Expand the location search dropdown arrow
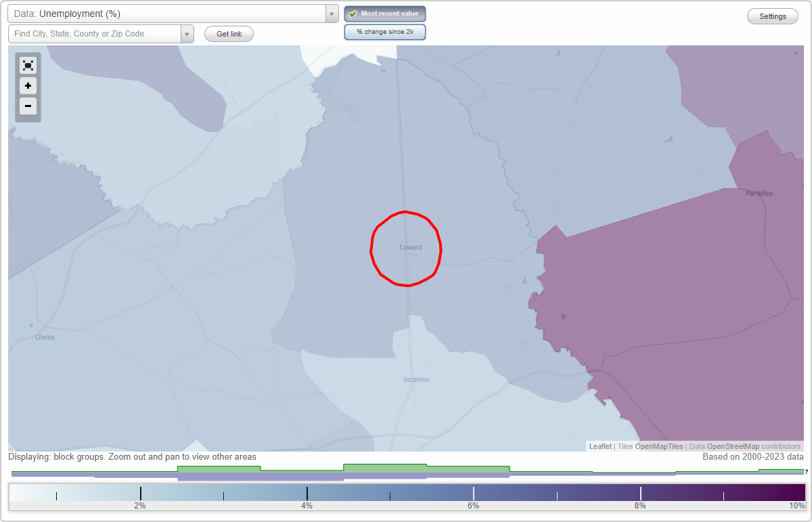 click(187, 34)
